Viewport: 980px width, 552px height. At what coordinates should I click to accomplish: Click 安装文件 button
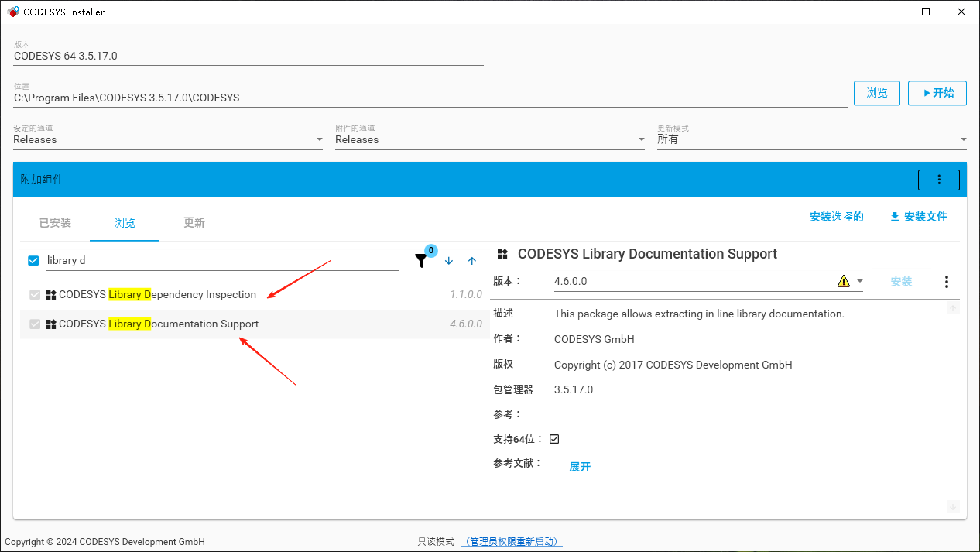pos(919,217)
